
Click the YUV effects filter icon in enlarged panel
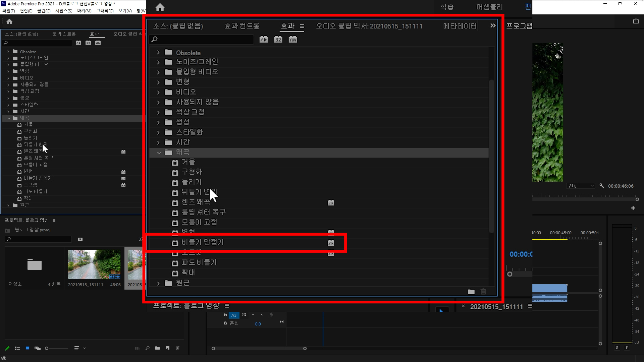click(293, 40)
